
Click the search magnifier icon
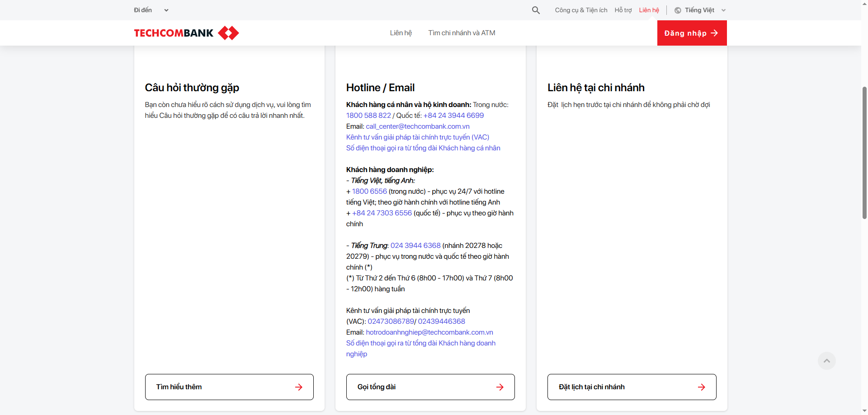coord(536,10)
